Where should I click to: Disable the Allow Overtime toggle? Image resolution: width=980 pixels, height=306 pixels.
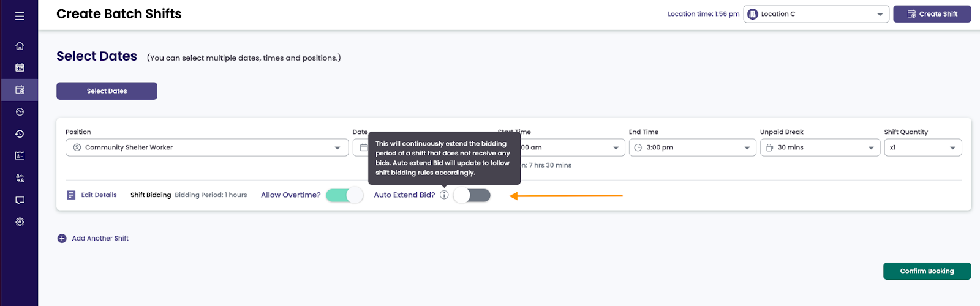click(345, 195)
